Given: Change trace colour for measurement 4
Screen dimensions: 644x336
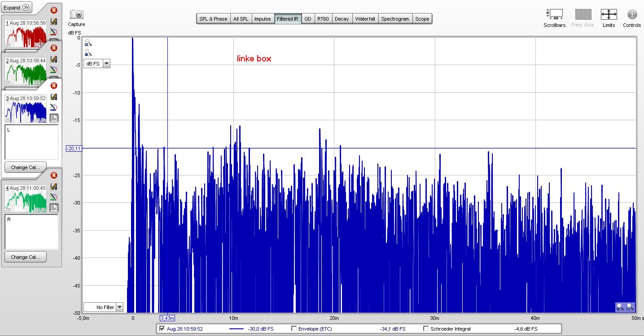Looking at the screenshot, I should pyautogui.click(x=54, y=197).
